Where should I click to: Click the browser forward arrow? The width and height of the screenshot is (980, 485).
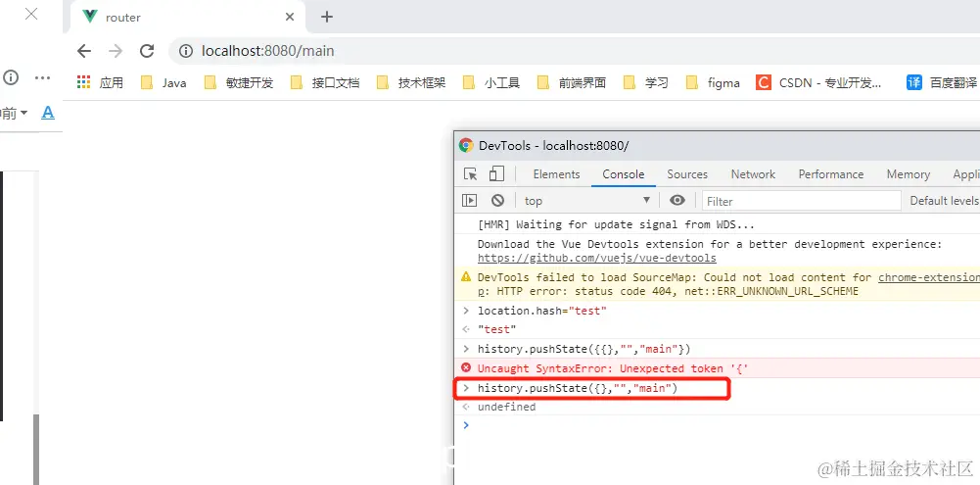[116, 51]
